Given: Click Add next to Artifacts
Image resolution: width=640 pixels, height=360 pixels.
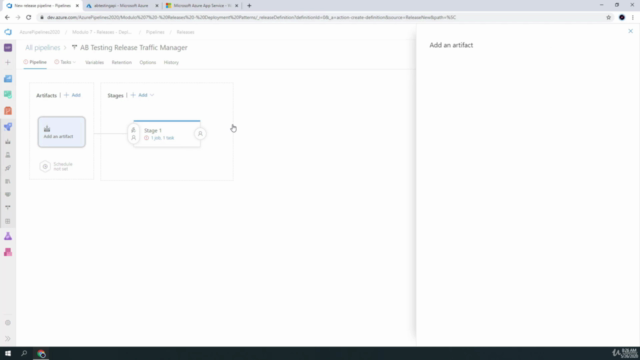Looking at the screenshot, I should pyautogui.click(x=72, y=95).
